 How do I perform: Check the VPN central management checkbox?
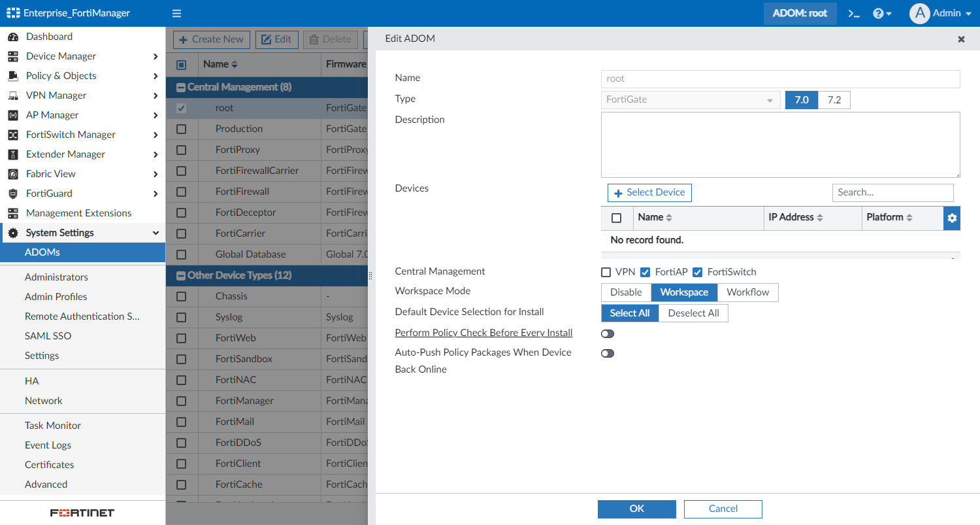606,272
